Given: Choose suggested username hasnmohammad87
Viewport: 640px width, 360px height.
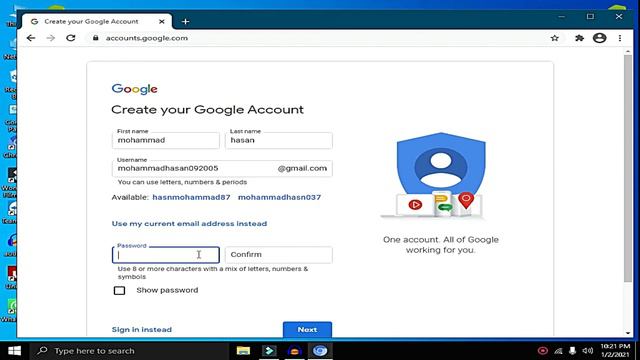Looking at the screenshot, I should click(191, 197).
